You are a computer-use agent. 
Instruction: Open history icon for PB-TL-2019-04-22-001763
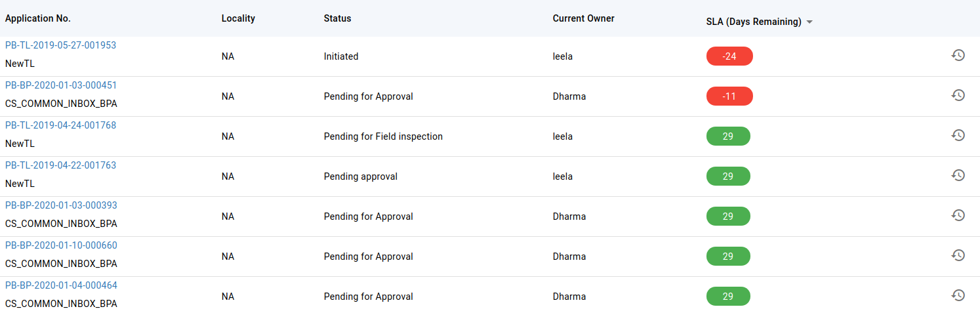958,175
